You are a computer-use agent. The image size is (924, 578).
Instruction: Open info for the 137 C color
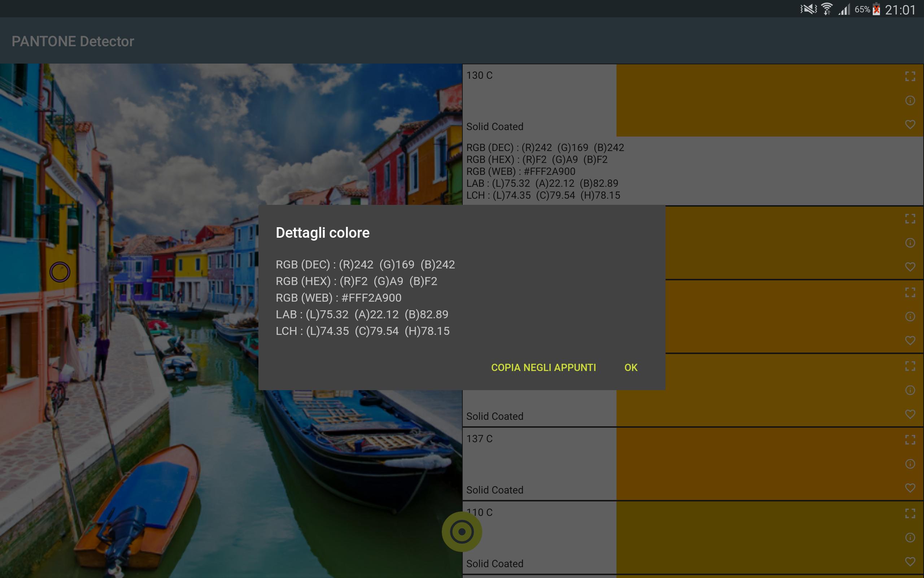point(910,464)
